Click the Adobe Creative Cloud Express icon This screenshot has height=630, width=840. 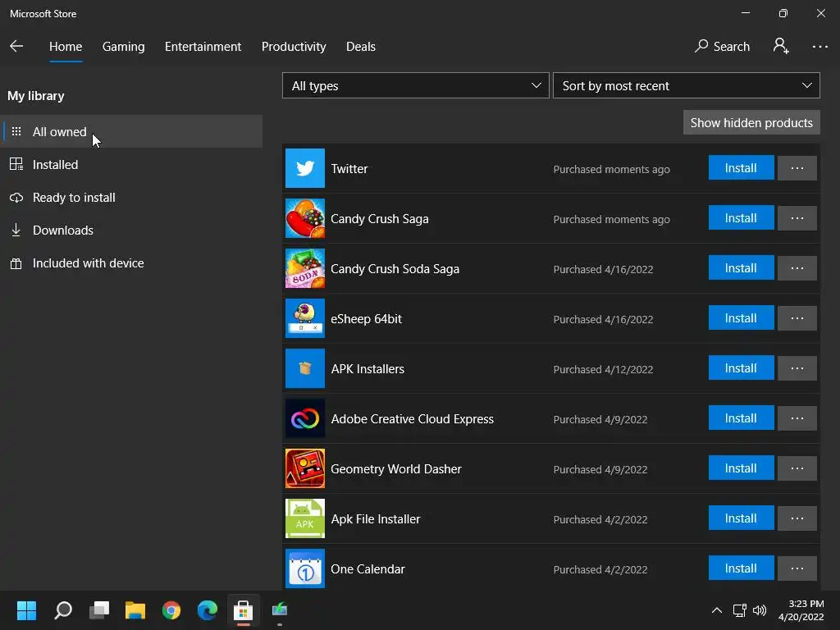[x=305, y=418]
